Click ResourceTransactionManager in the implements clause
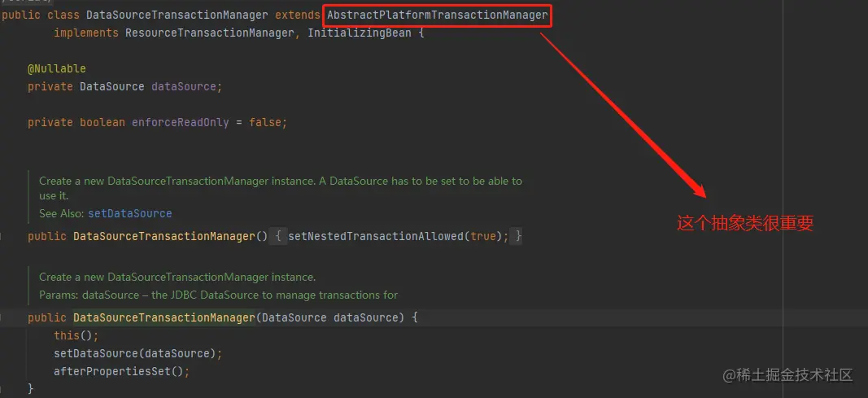The width and height of the screenshot is (868, 398). pyautogui.click(x=209, y=33)
